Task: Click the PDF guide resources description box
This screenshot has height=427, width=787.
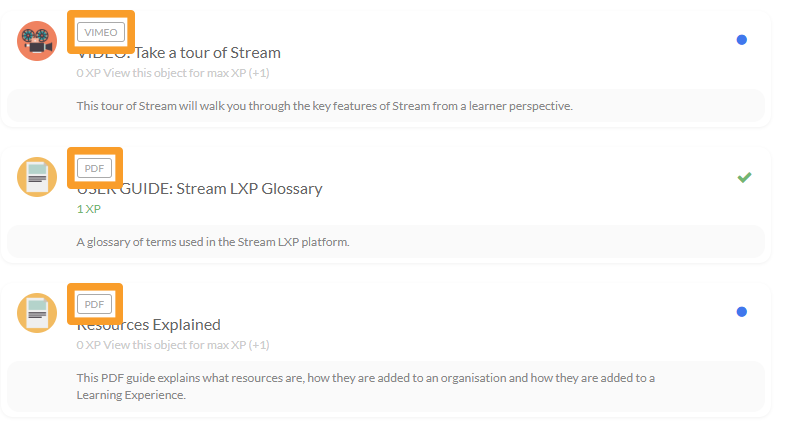Action: [x=385, y=386]
